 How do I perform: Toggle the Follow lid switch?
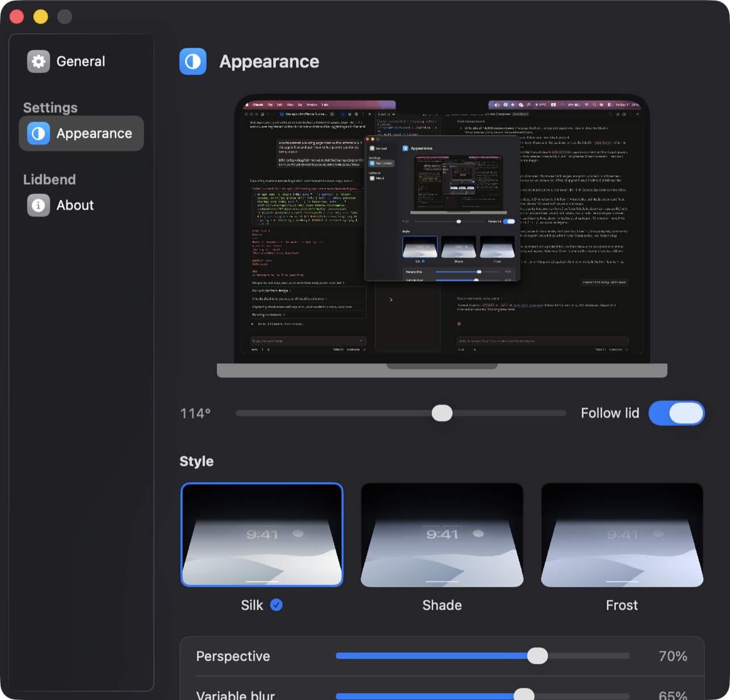click(x=677, y=413)
